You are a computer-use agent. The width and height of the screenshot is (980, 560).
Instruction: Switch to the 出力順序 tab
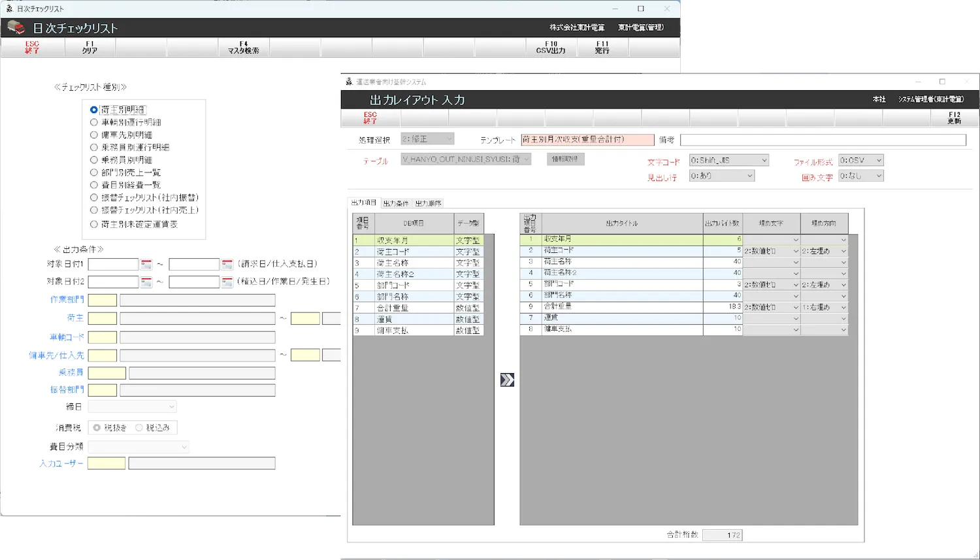(x=429, y=203)
